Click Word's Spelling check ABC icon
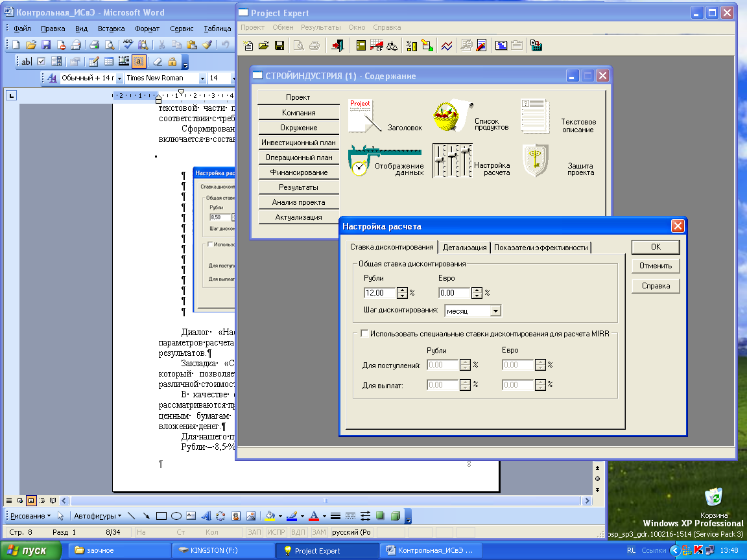 coord(128,45)
